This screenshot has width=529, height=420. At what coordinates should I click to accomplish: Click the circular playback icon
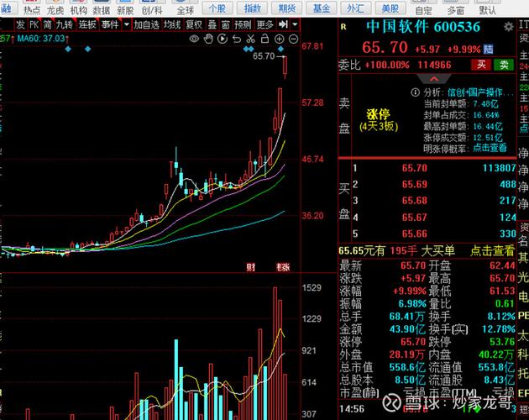[x=223, y=39]
